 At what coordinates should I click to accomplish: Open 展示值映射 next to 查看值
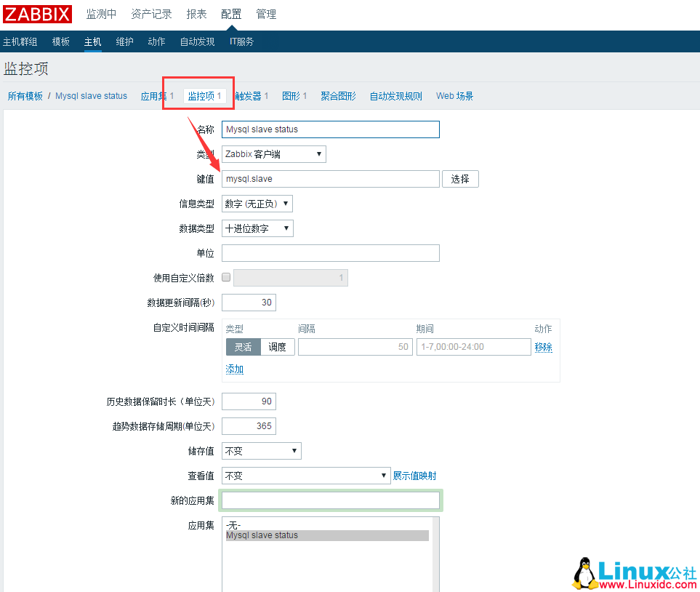point(415,475)
